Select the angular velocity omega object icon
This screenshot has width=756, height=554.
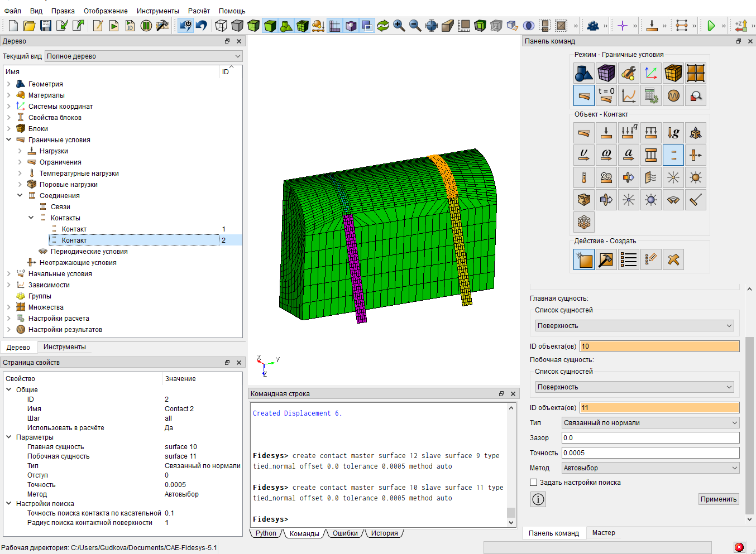point(606,155)
